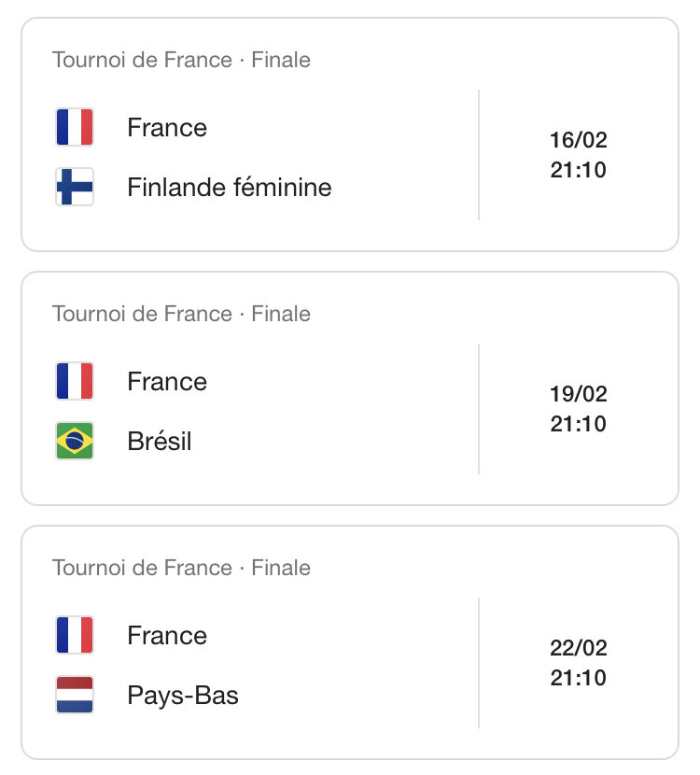Select France in the 22/02 match
Viewport: 700px width, 775px height.
[x=167, y=636]
